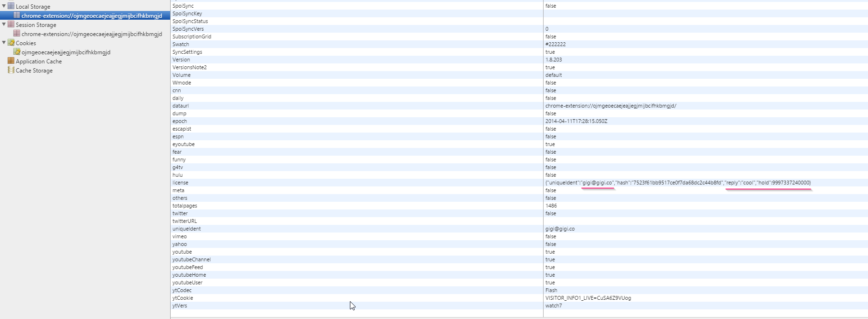Viewport: 868px width, 319px height.
Task: Click the Session Storage database icon
Action: (11, 24)
